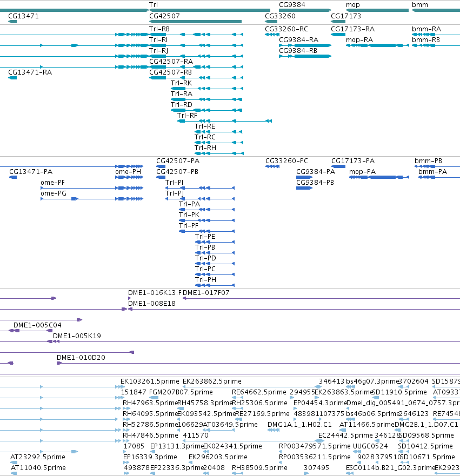Image resolution: width=460 pixels, height=476 pixels.
Task: Click the Trl-RH transcript label
Action: pyautogui.click(x=205, y=148)
